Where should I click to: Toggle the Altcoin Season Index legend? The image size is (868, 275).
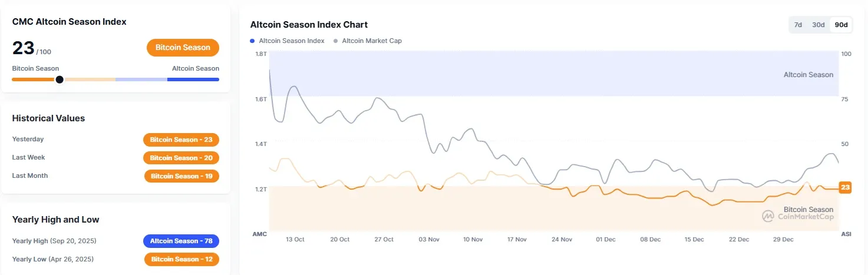pyautogui.click(x=292, y=41)
